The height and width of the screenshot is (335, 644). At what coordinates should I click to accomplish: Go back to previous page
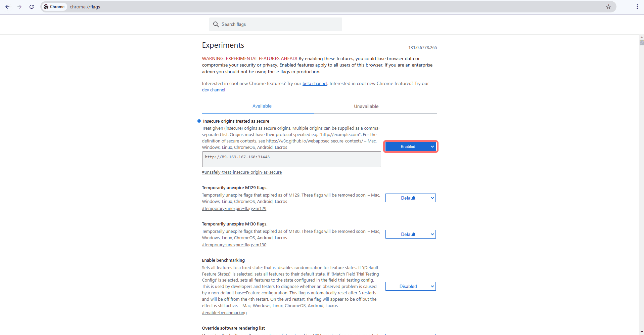7,7
